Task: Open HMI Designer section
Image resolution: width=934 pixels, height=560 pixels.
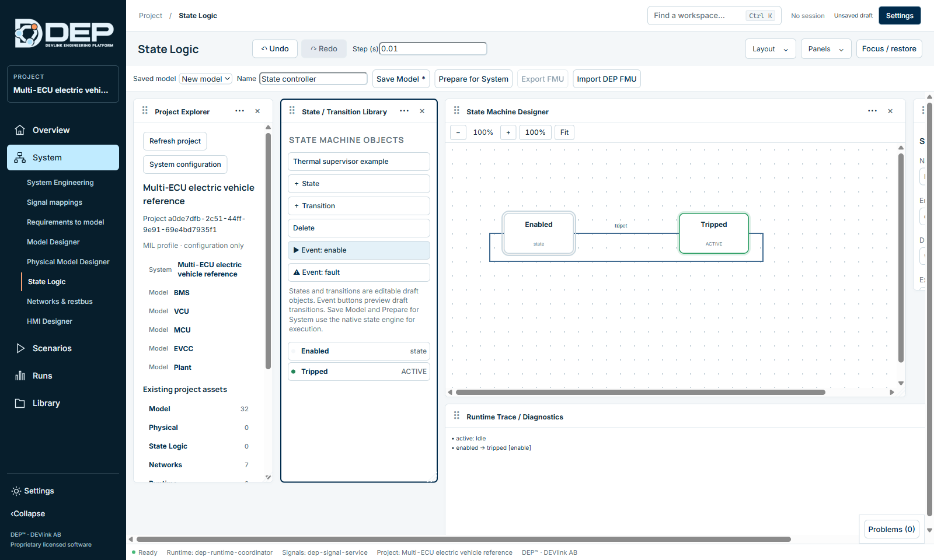Action: click(x=50, y=321)
